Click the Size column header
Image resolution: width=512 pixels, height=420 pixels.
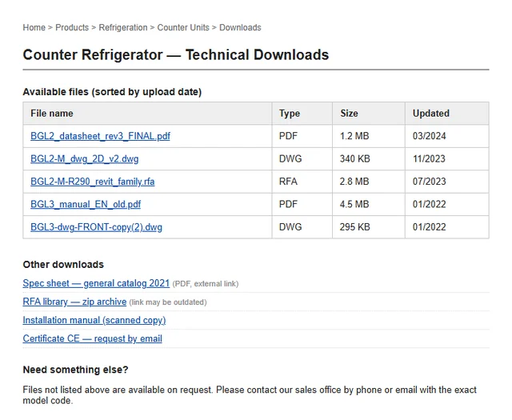click(x=369, y=114)
